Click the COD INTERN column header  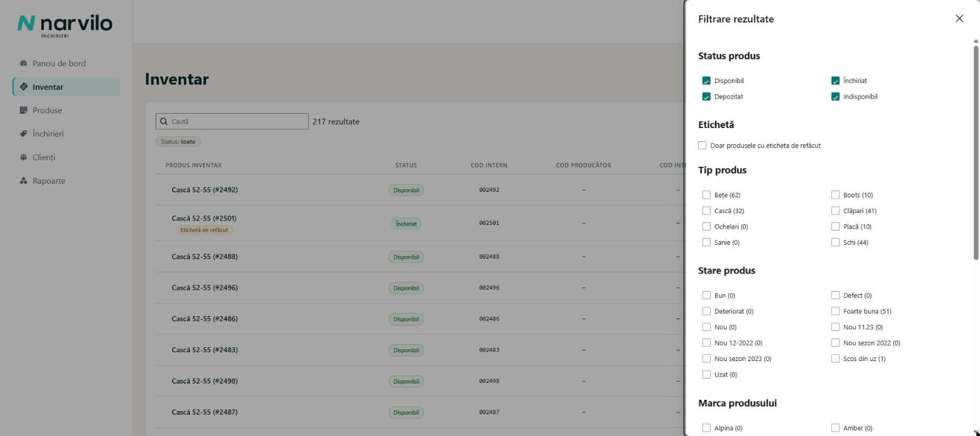(x=489, y=166)
